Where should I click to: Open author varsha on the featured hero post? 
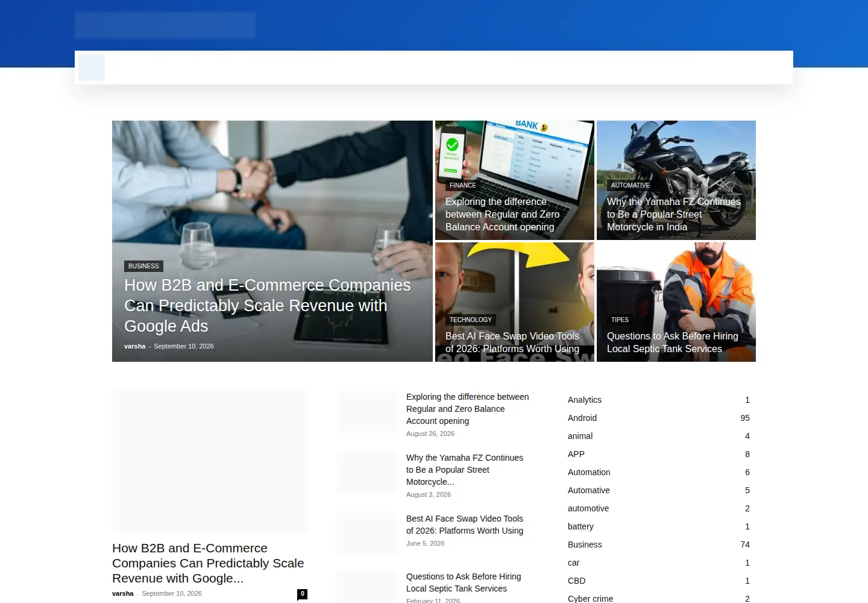click(135, 346)
